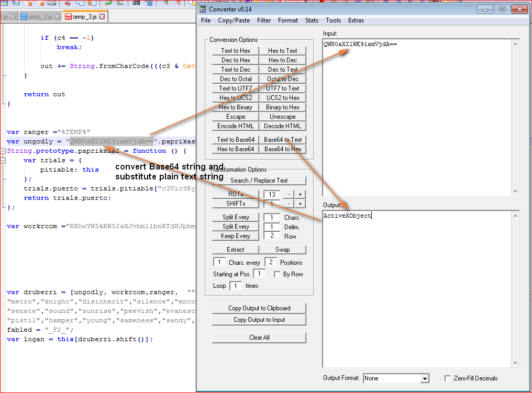
Task: Click the Hex to Base64 button
Action: (x=236, y=149)
